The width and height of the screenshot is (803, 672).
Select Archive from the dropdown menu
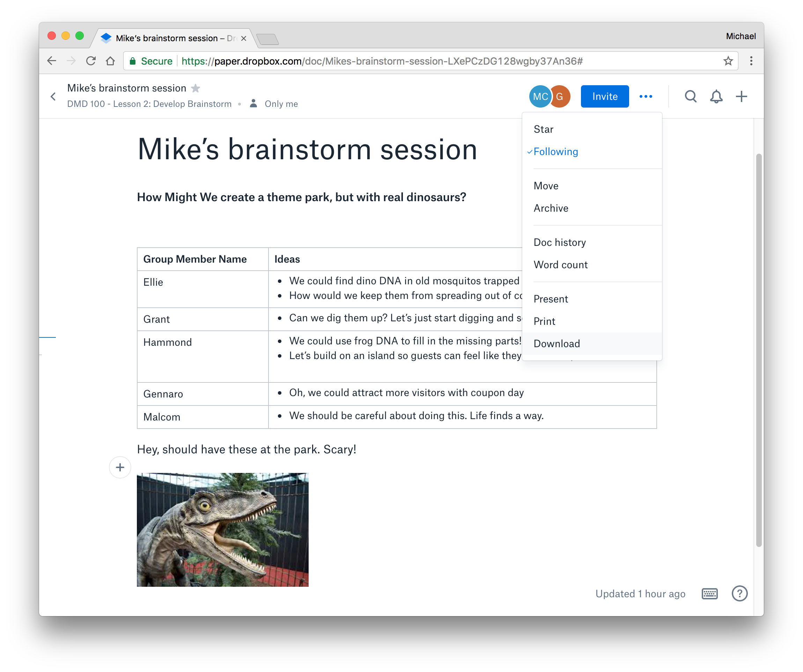(551, 207)
